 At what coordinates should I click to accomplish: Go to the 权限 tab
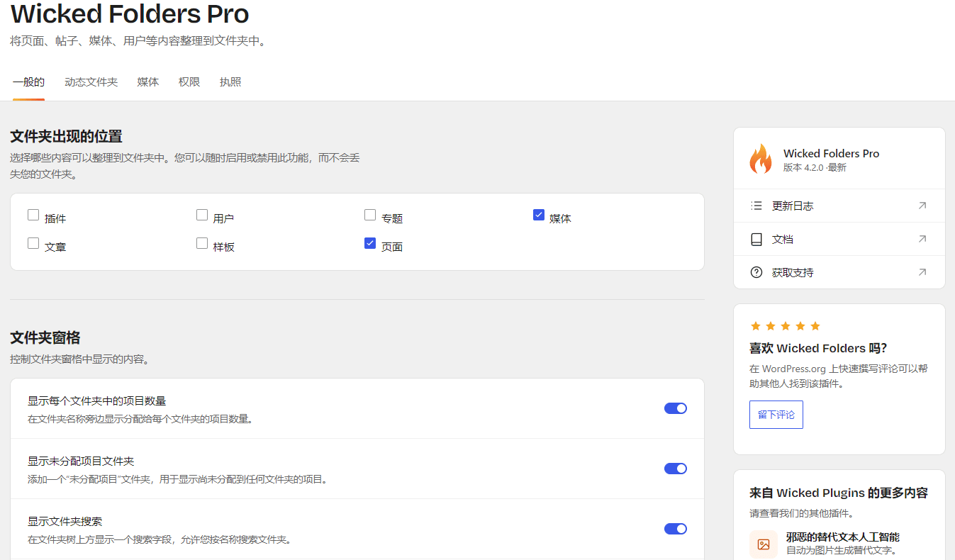click(x=189, y=82)
